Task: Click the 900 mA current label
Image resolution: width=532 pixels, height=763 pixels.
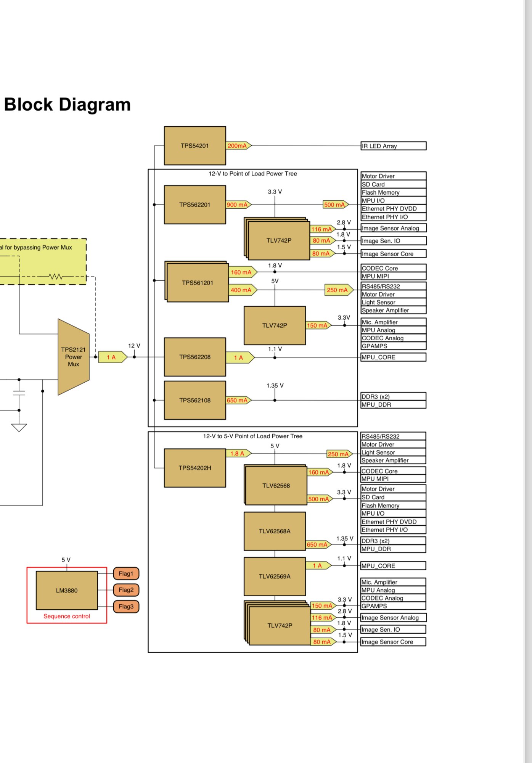Action: (238, 205)
